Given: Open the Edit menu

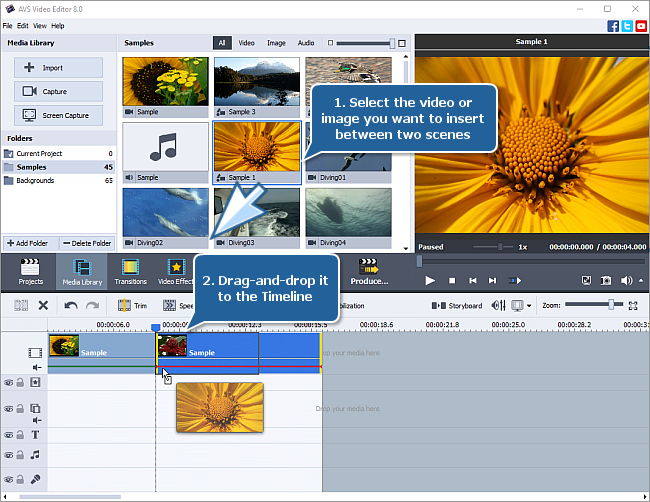Looking at the screenshot, I should [22, 25].
